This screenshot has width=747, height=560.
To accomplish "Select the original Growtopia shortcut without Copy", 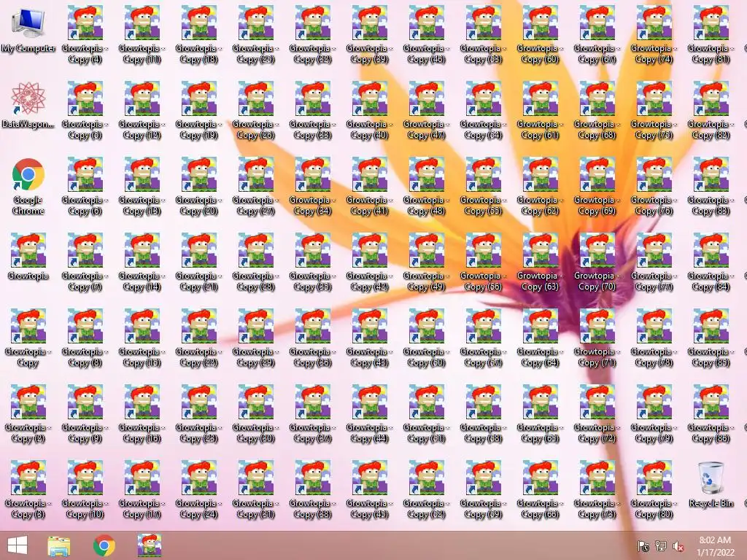I will [28, 257].
